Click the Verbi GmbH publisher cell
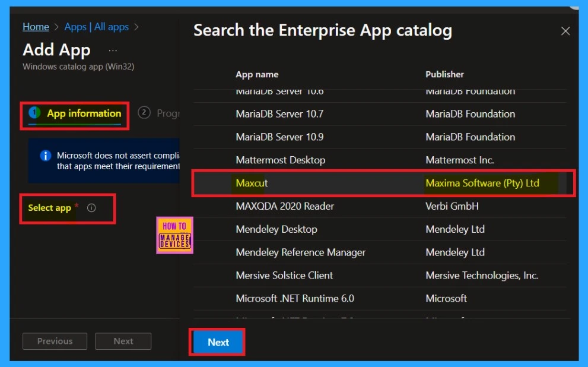 [452, 206]
